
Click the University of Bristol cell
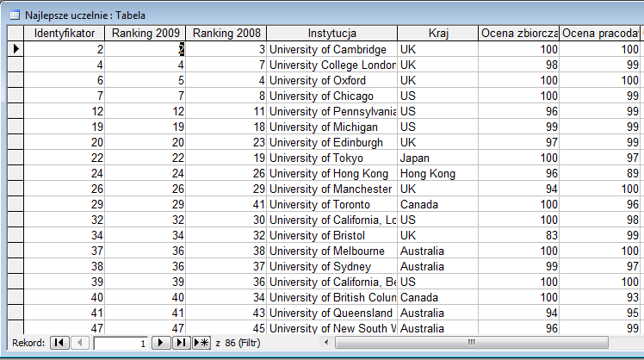pos(331,235)
